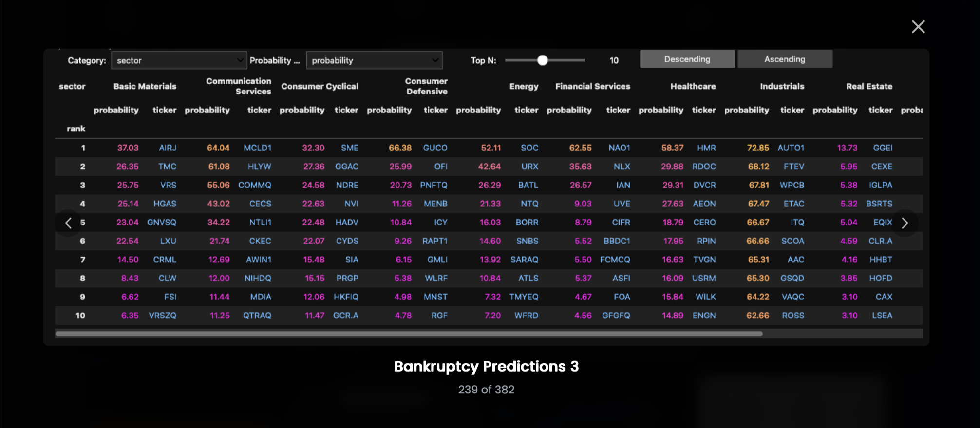Select ticker GNVSQ cell
Image resolution: width=980 pixels, height=428 pixels.
[x=162, y=223]
